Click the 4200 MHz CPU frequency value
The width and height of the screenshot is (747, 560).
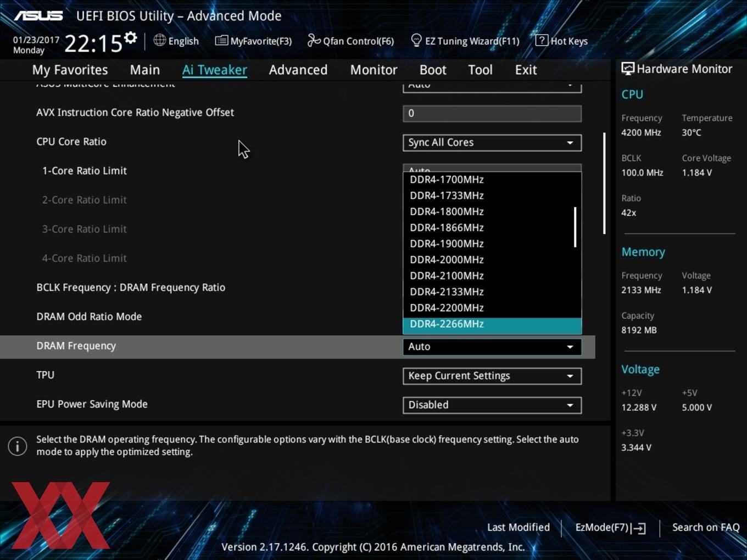pyautogui.click(x=641, y=132)
